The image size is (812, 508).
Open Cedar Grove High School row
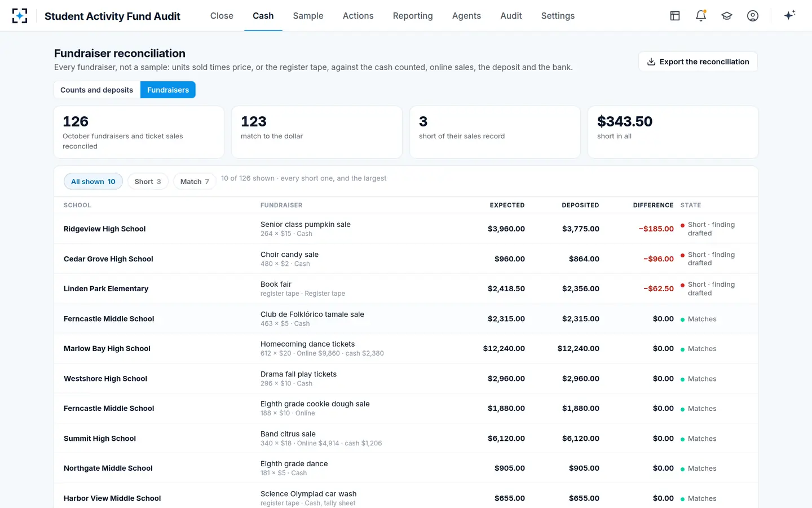click(406, 259)
